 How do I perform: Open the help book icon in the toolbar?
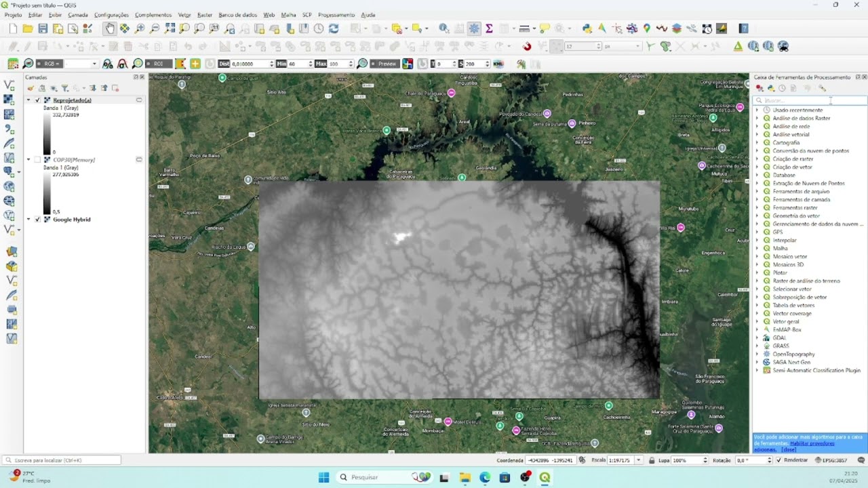tap(744, 28)
